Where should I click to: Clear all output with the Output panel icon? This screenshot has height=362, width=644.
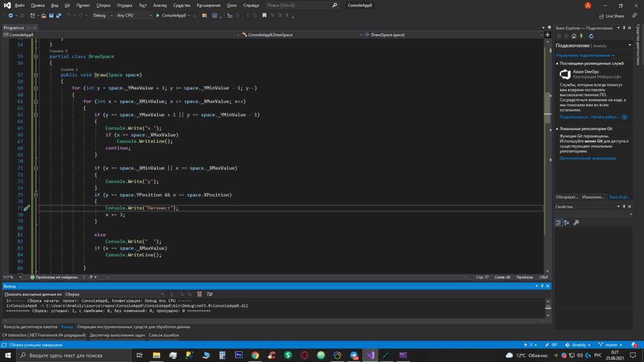[x=200, y=294]
